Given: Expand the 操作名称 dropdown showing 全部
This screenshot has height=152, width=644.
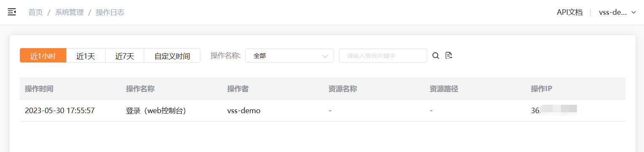Looking at the screenshot, I should coord(290,56).
